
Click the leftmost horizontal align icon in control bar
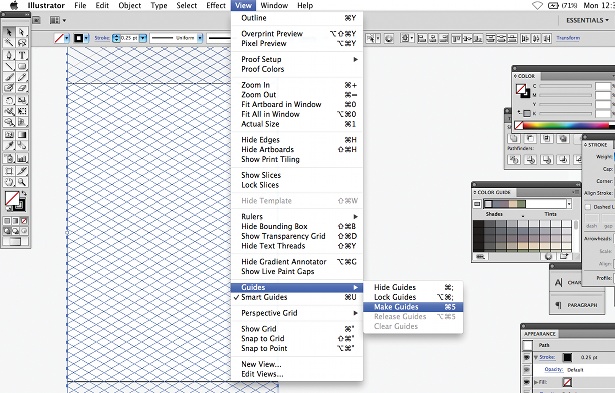(x=422, y=38)
